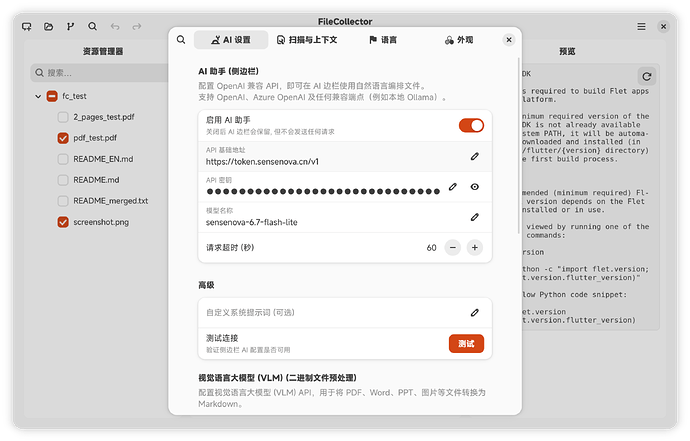Switch to the 语言 tab
This screenshot has height=441, width=690.
tap(383, 40)
